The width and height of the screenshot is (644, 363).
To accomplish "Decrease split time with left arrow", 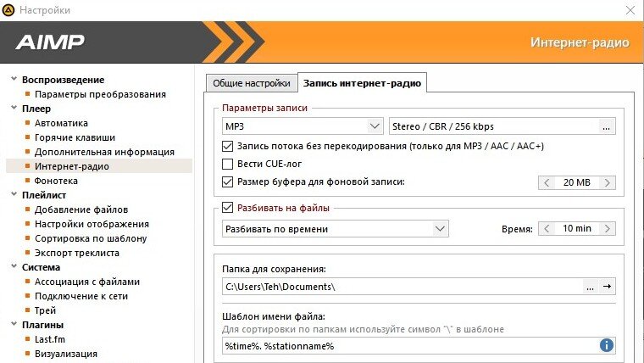I will (x=547, y=228).
